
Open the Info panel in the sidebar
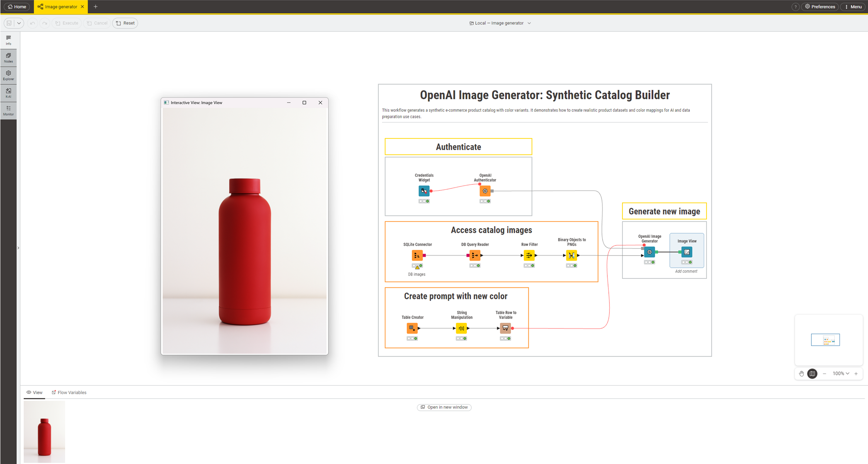point(8,40)
